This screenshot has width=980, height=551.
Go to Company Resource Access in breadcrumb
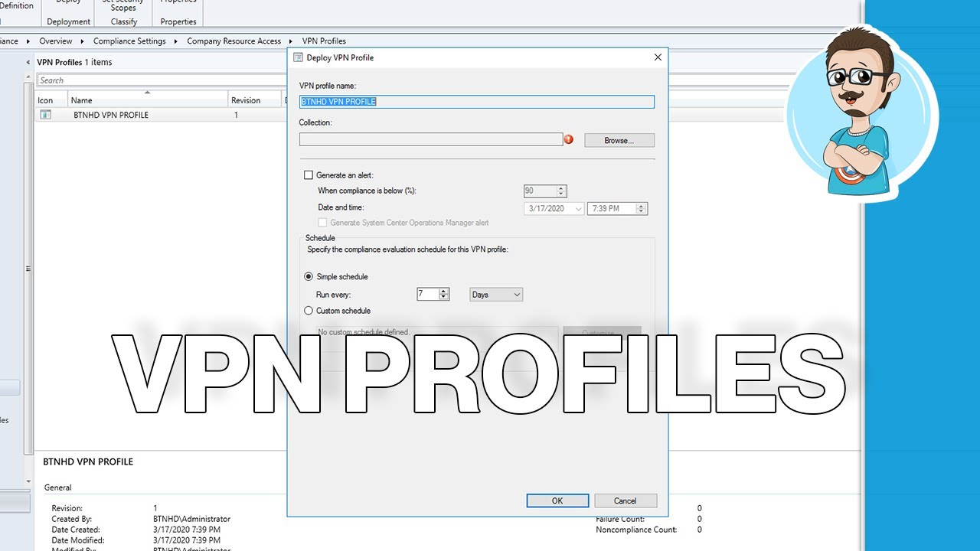234,41
